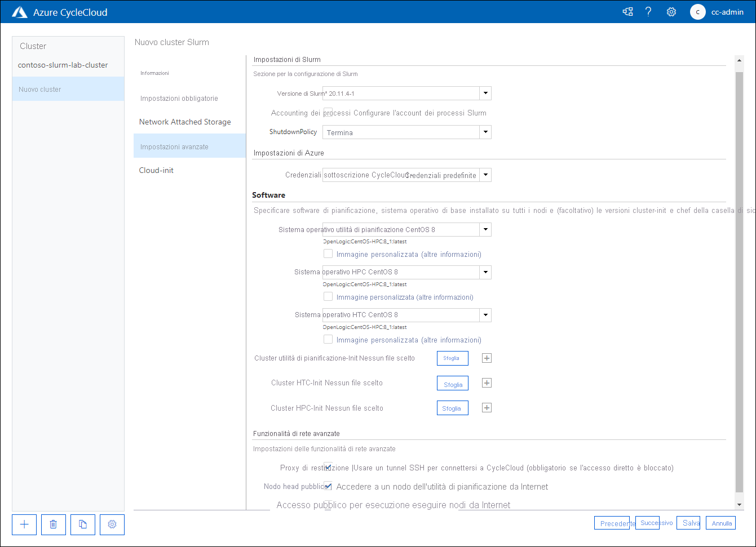Toggle Accounting dei processi checkbox

point(328,113)
